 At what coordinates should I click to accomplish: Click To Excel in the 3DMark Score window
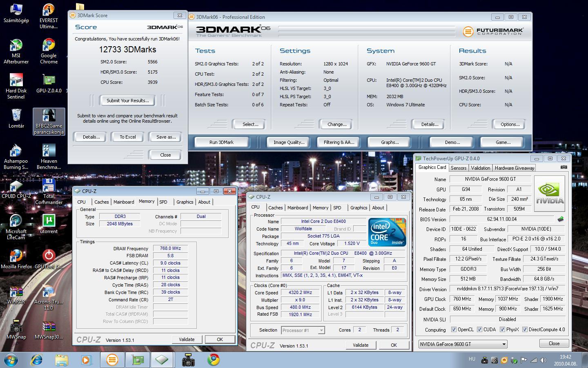click(x=127, y=137)
